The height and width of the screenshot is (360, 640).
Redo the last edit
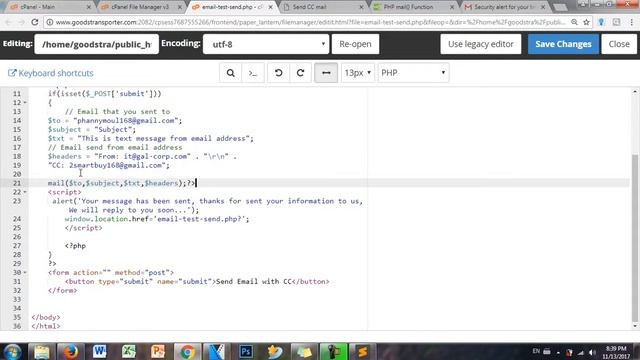[300, 73]
